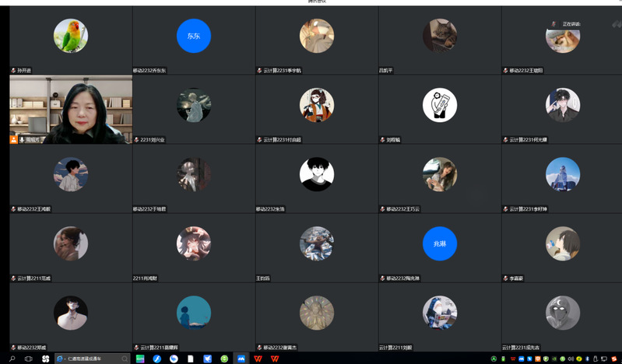Select the blue 东东 avatar tile
The height and width of the screenshot is (364, 622).
pos(194,36)
